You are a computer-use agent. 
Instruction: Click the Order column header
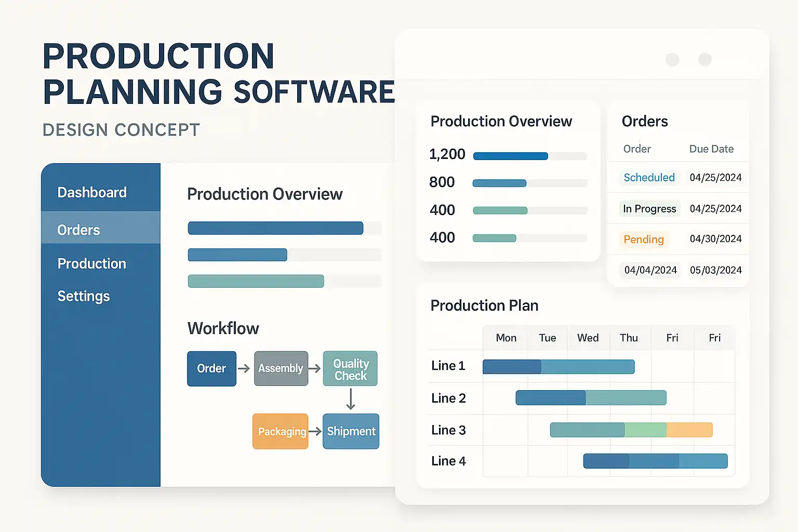(637, 149)
